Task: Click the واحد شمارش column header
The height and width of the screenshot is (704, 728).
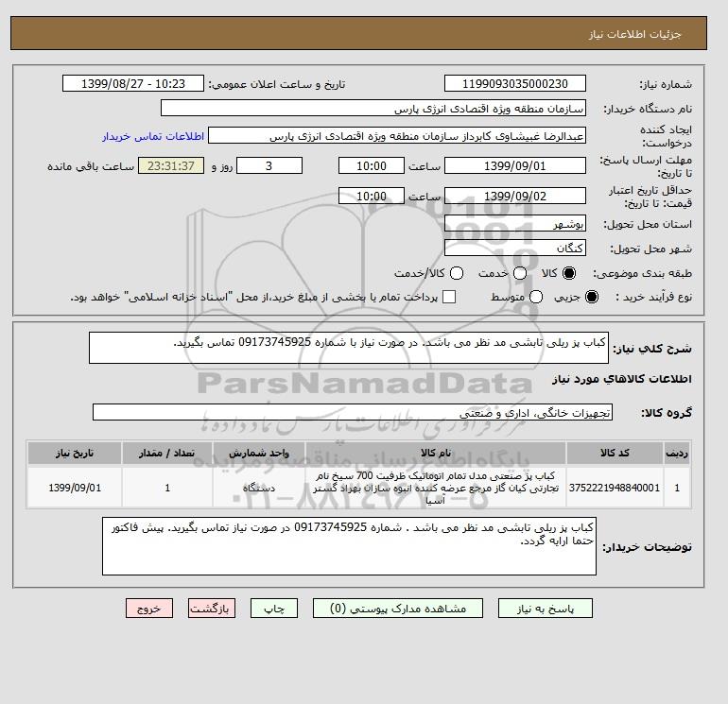Action: click(x=259, y=453)
